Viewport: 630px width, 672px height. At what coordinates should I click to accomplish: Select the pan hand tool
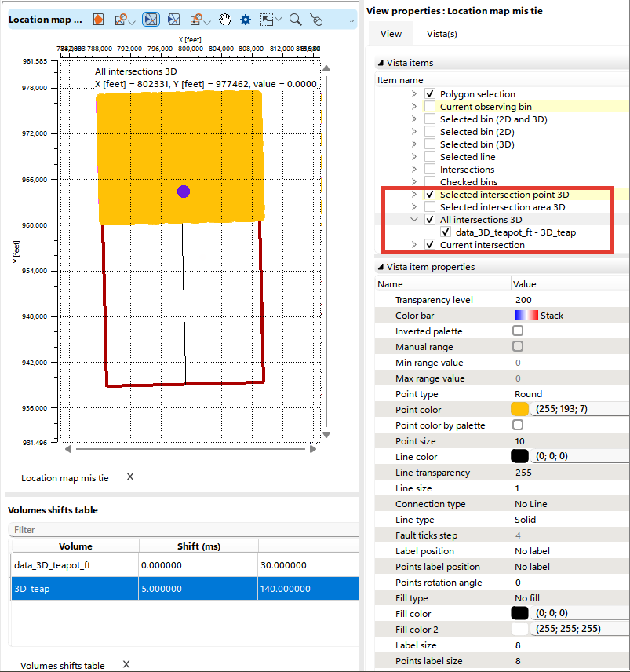(x=225, y=20)
